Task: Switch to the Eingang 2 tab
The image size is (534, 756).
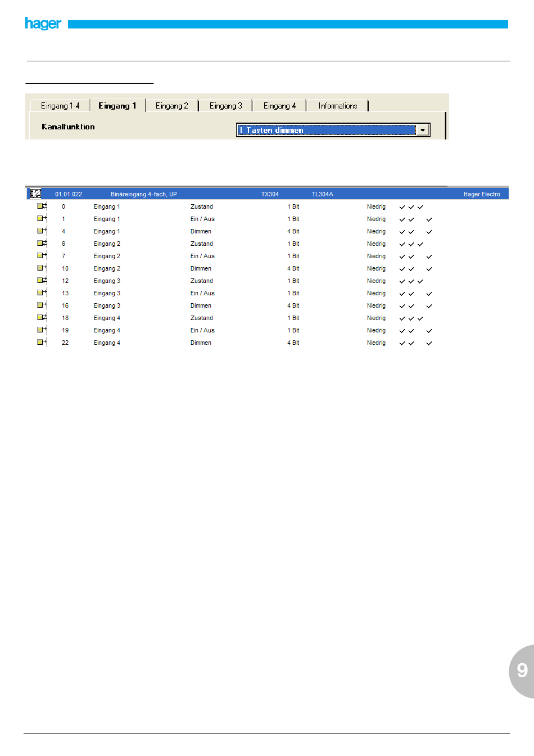Action: (171, 106)
